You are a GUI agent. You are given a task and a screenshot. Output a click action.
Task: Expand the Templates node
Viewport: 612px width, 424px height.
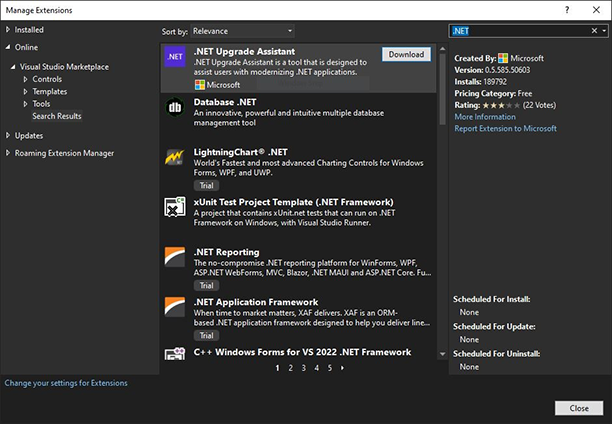tap(25, 92)
